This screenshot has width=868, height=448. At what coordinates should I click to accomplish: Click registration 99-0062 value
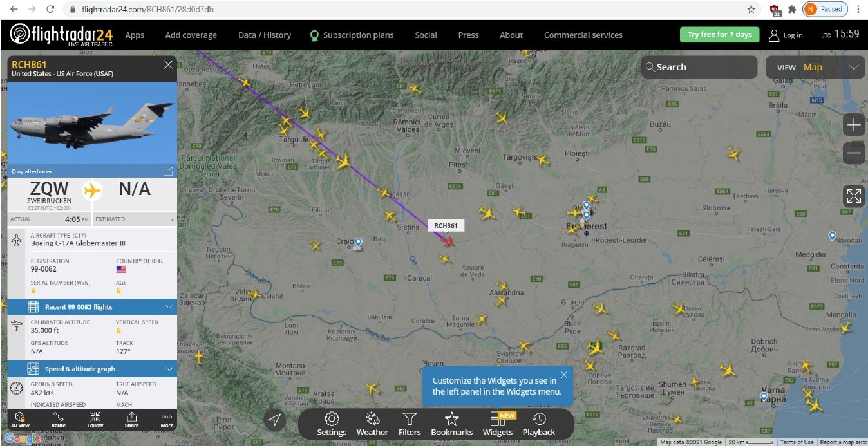click(44, 269)
